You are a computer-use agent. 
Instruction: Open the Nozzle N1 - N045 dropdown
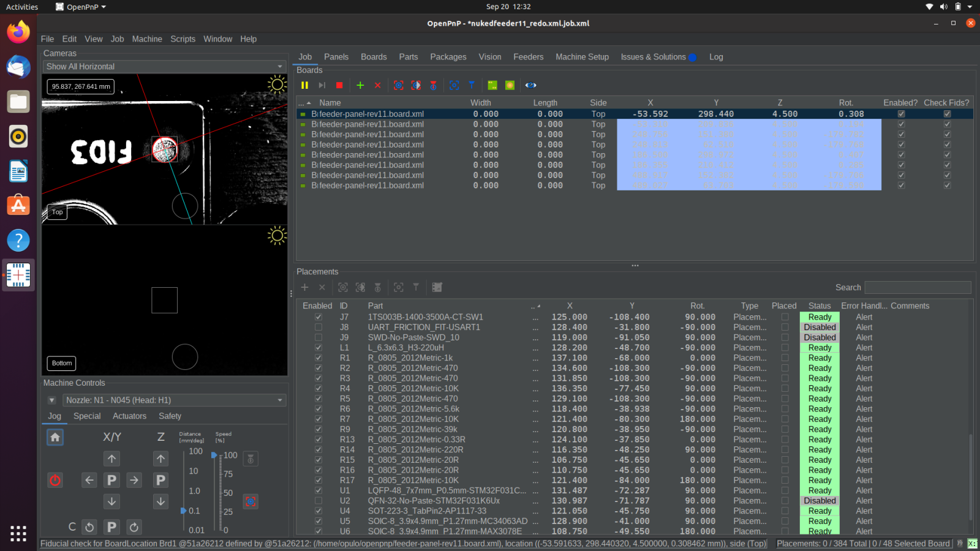coord(175,400)
